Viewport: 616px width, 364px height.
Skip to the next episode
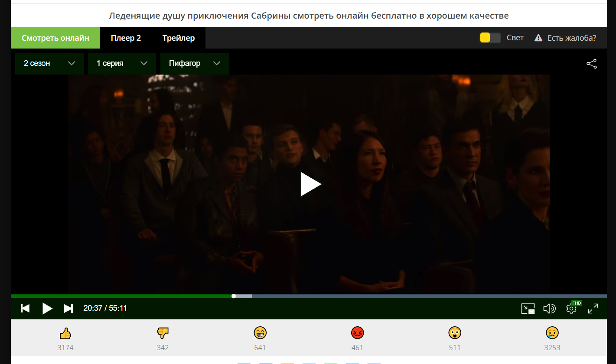pyautogui.click(x=68, y=308)
